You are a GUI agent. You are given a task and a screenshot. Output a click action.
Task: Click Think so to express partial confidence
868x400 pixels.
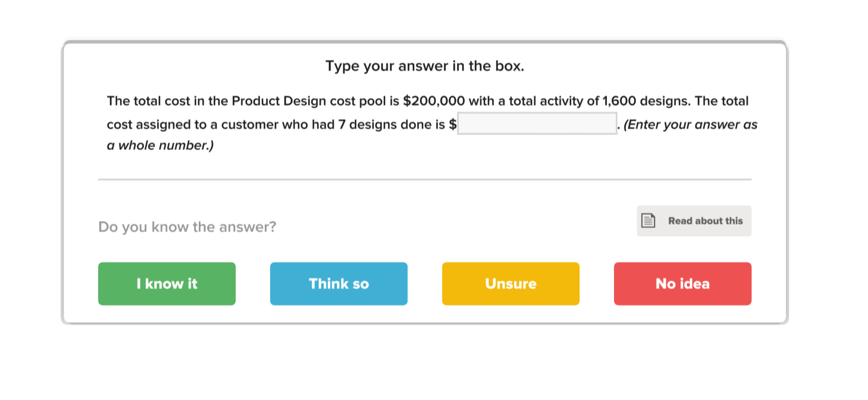(x=338, y=283)
